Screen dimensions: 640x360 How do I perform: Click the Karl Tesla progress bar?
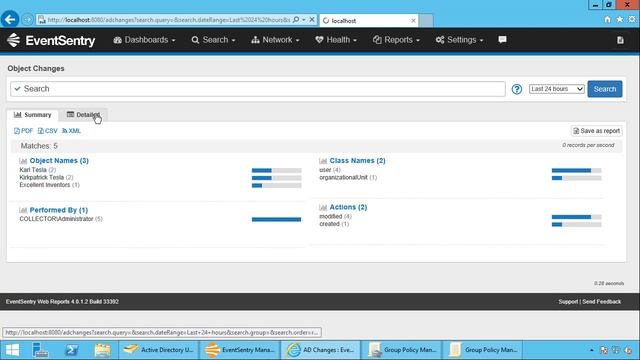[276, 170]
